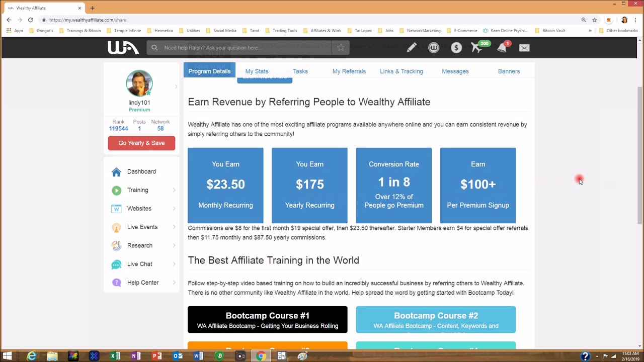Go back with the browser back arrow
644x362 pixels.
pyautogui.click(x=9, y=20)
